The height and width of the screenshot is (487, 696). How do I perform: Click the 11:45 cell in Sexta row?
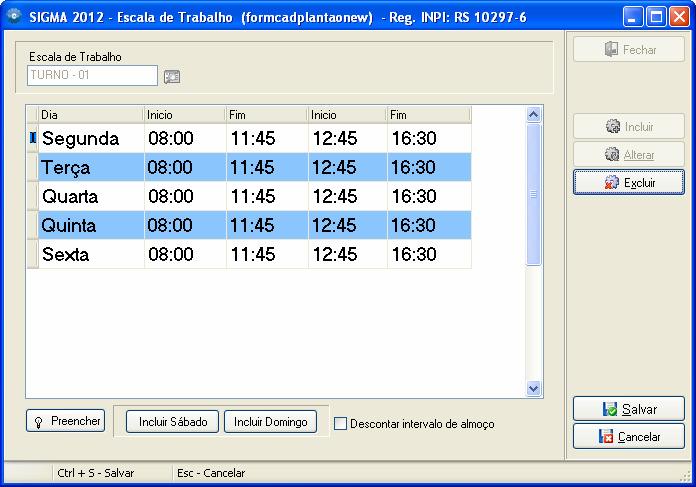coord(267,254)
